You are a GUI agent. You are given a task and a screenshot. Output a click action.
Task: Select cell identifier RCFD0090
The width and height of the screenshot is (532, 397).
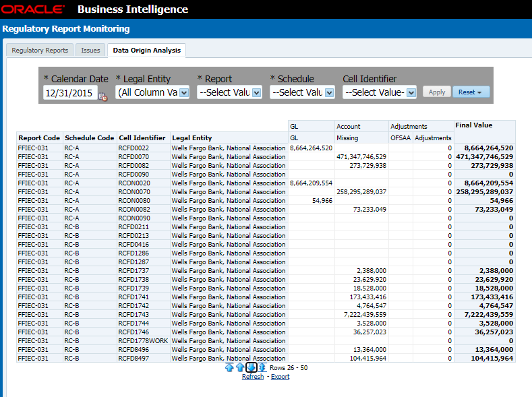pyautogui.click(x=134, y=175)
